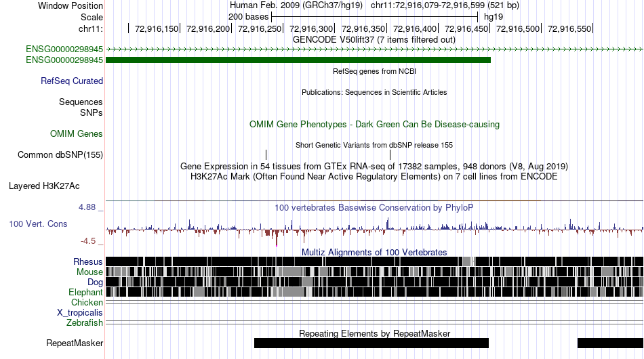Click the first dbSNP variant tick mark
Image resolution: width=644 pixels, height=359 pixels.
click(x=266, y=154)
